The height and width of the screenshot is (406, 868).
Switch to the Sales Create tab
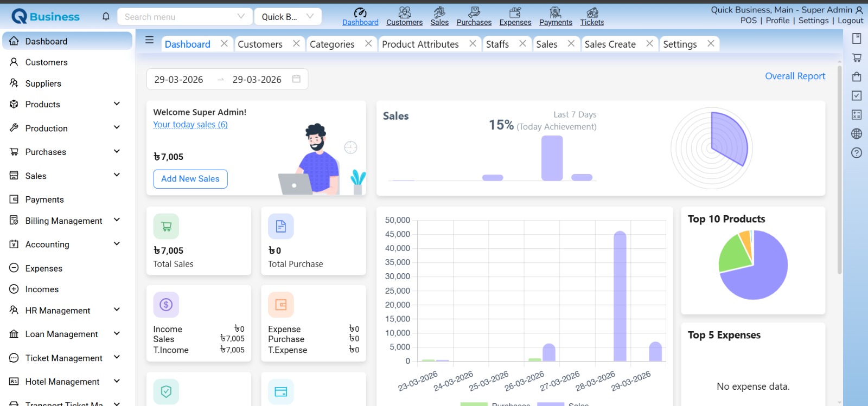[x=610, y=44]
